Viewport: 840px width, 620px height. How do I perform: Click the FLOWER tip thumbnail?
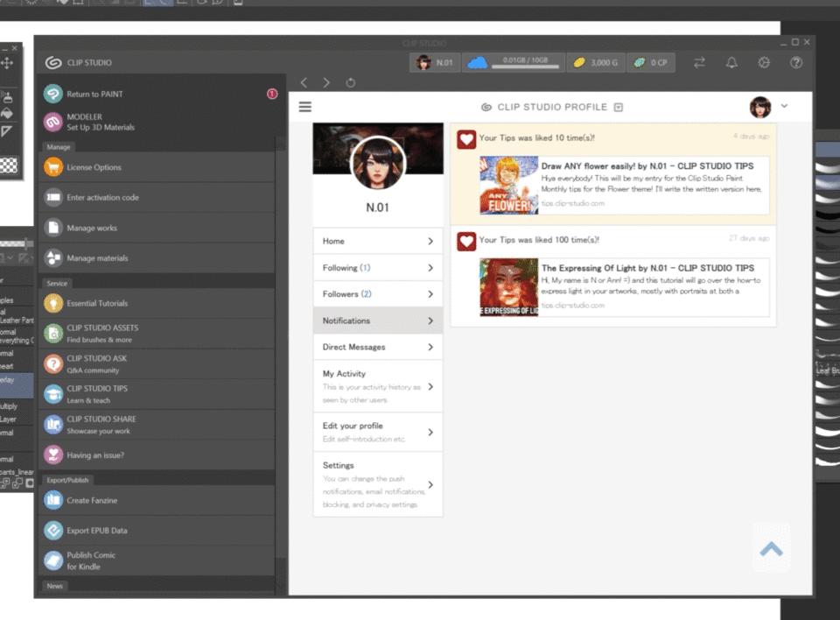(509, 185)
